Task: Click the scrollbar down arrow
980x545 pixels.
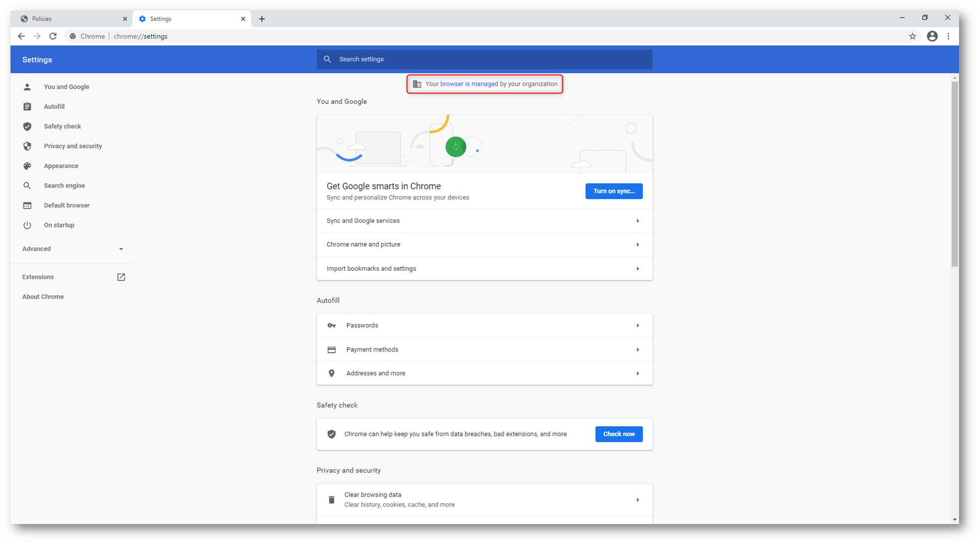Action: 955,520
